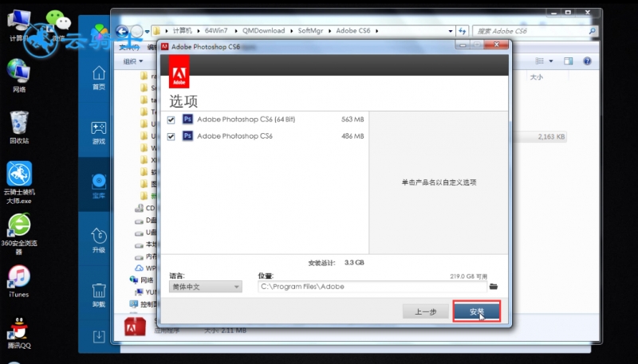The image size is (638, 364).
Task: Open 文件(F) menu in Explorer
Action: coord(129,48)
